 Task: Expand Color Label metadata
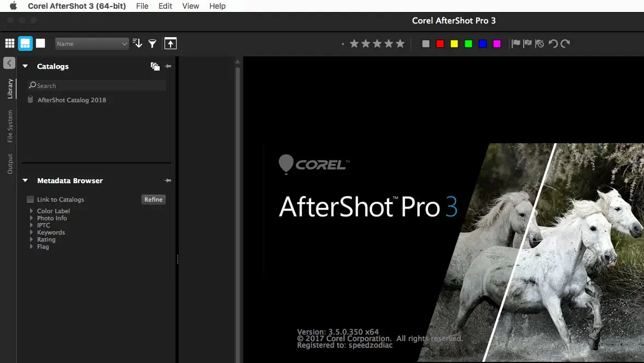click(x=31, y=210)
